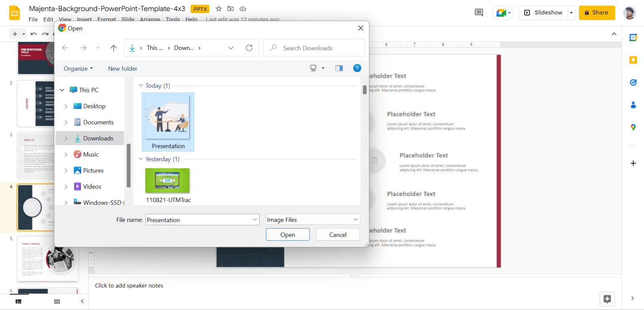The width and height of the screenshot is (644, 310).
Task: Open the Tools menu
Action: 173,19
